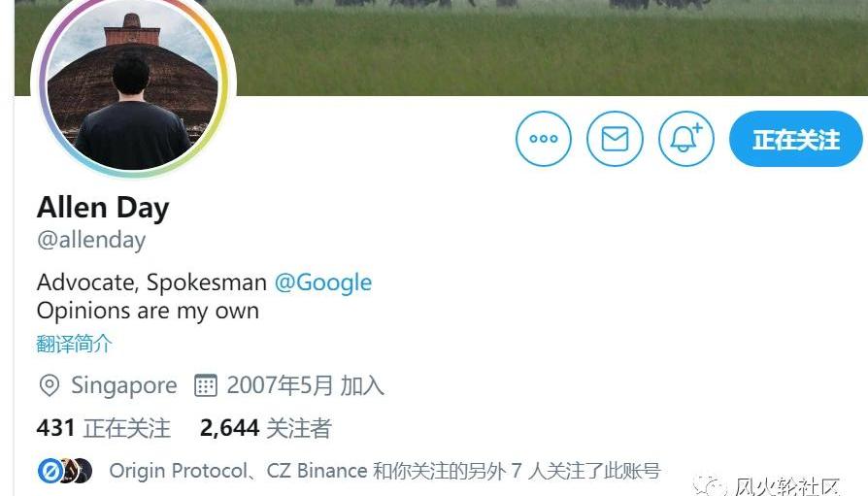The image size is (868, 496).
Task: Click the third mutual follower avatar
Action: [x=83, y=471]
